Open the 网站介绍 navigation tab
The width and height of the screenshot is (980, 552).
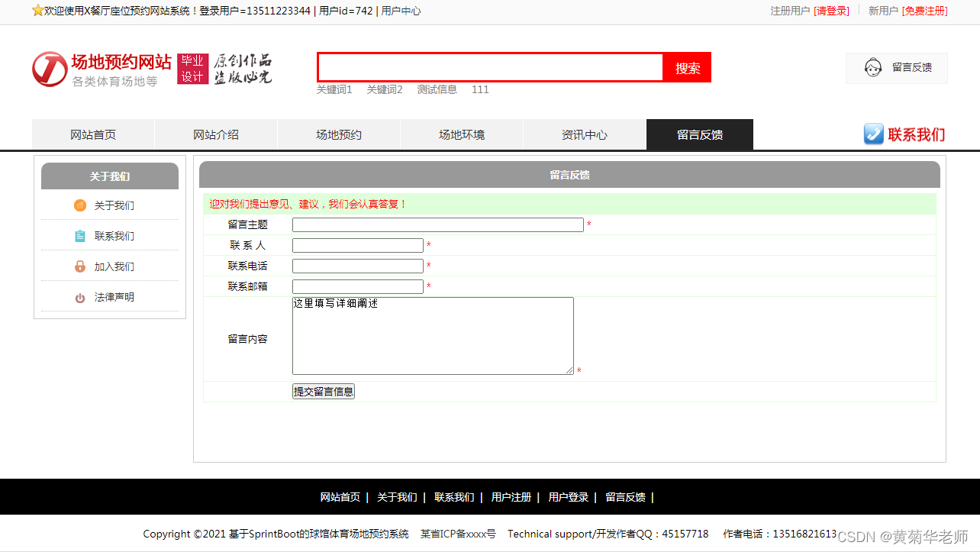click(216, 135)
